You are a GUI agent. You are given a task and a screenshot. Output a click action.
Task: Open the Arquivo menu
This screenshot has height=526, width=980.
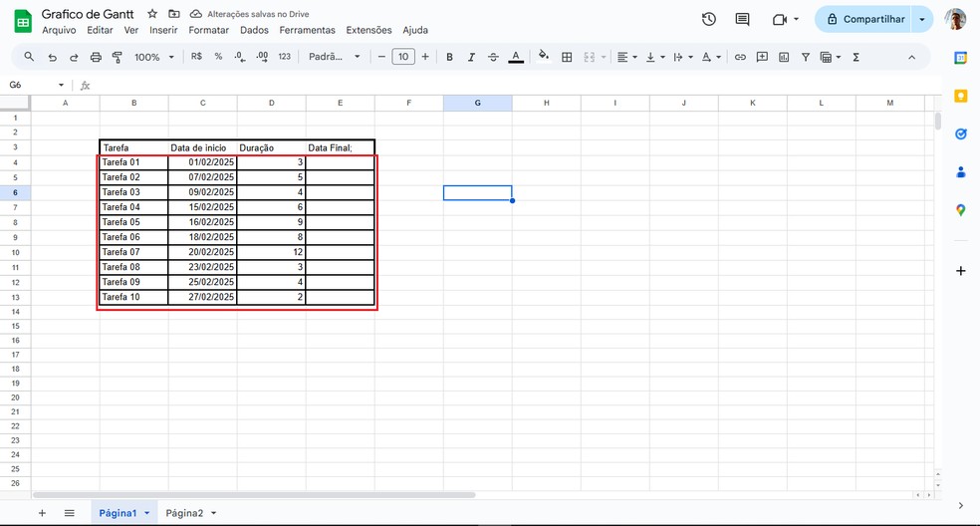tap(59, 30)
